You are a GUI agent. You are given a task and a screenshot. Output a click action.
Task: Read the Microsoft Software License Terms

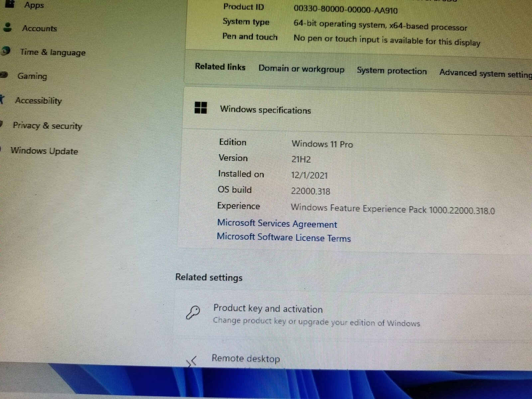pyautogui.click(x=284, y=237)
